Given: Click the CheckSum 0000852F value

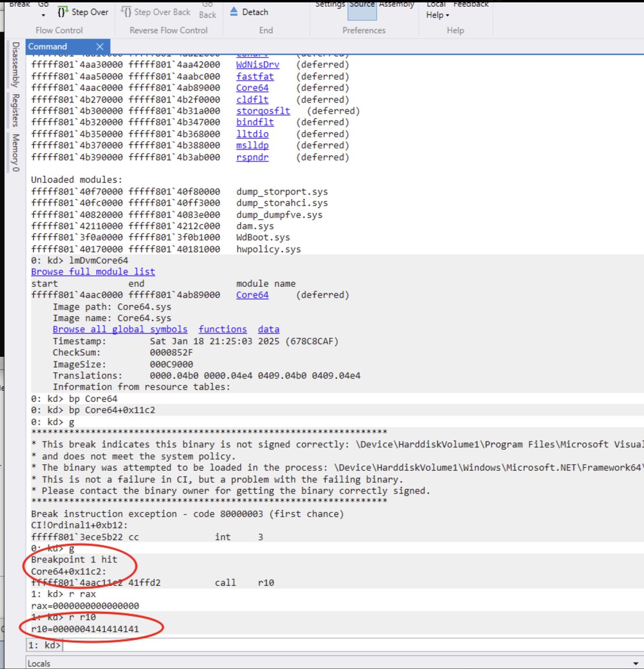Looking at the screenshot, I should coord(171,352).
